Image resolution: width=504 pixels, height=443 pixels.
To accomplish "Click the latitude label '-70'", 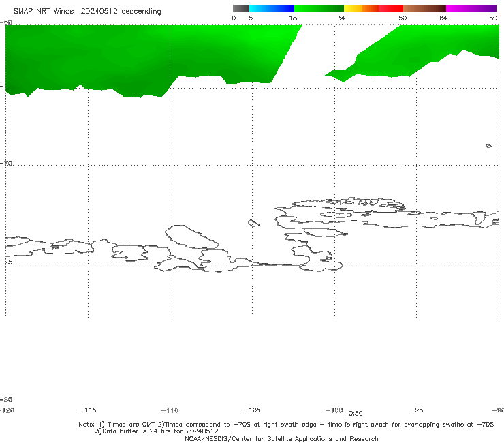I will point(6,163).
